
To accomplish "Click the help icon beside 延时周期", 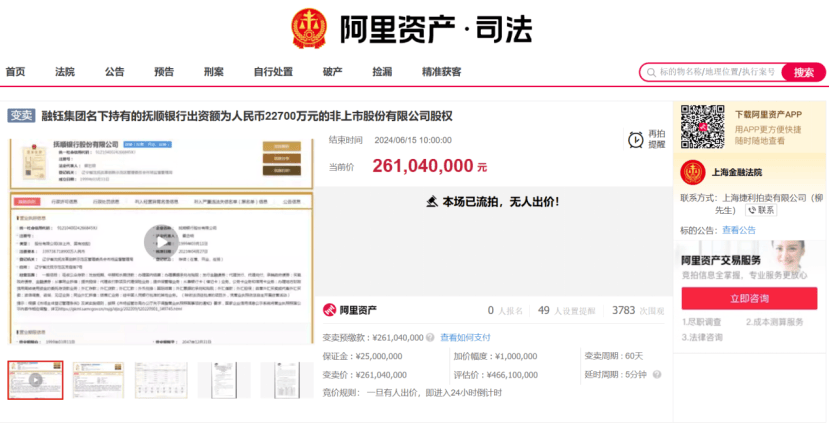I will (x=657, y=375).
